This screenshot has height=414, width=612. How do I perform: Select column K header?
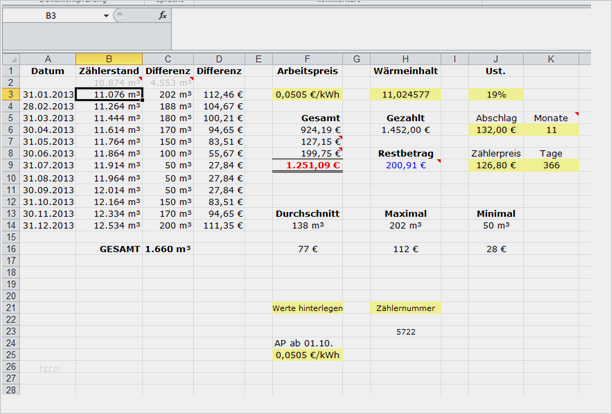click(551, 59)
